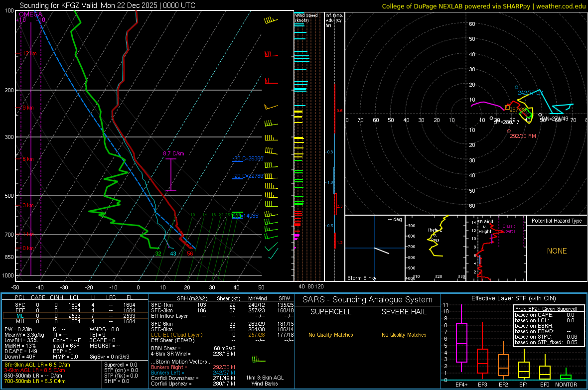
Task: Click the 'Supercell = 0.0' index text
Action: (x=121, y=365)
